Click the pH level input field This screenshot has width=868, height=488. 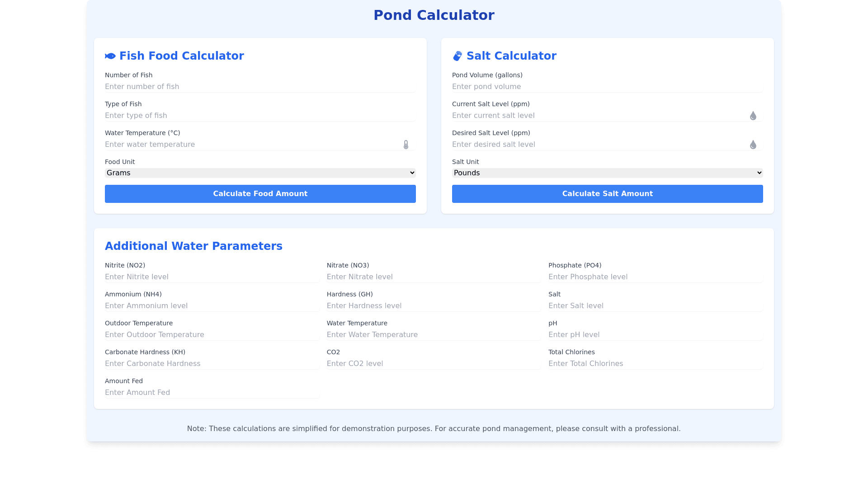(655, 335)
